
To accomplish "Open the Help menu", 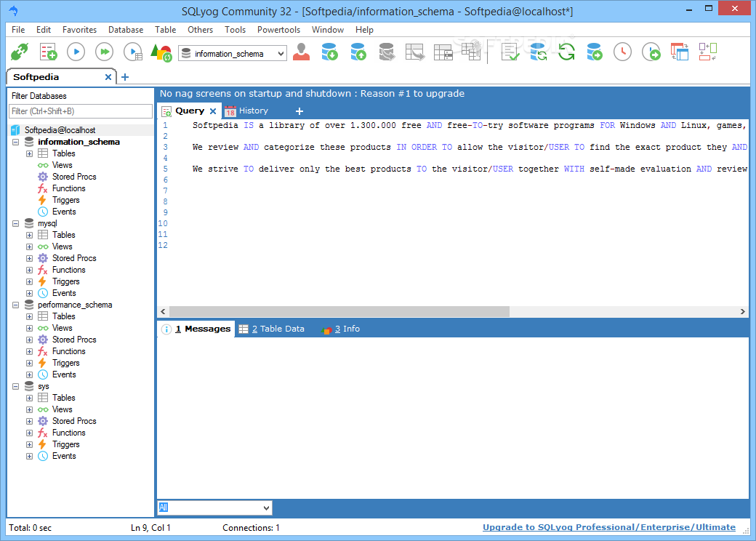I will (x=364, y=30).
